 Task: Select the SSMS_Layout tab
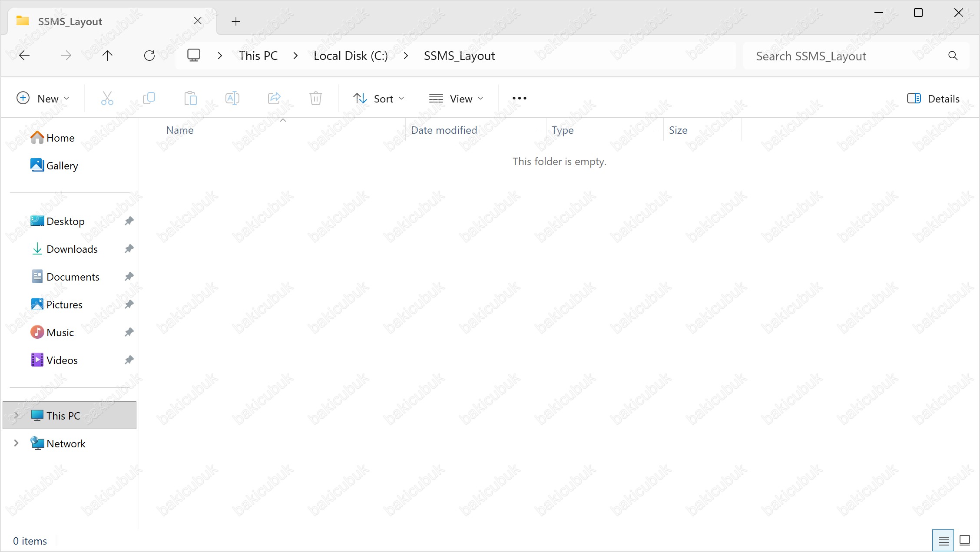click(x=112, y=21)
